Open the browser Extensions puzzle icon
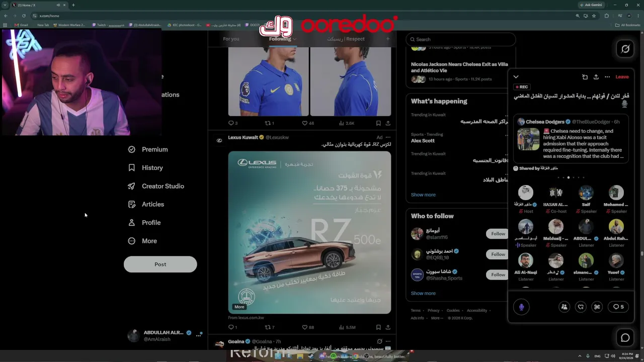Viewport: 644px width, 362px height. click(x=606, y=16)
